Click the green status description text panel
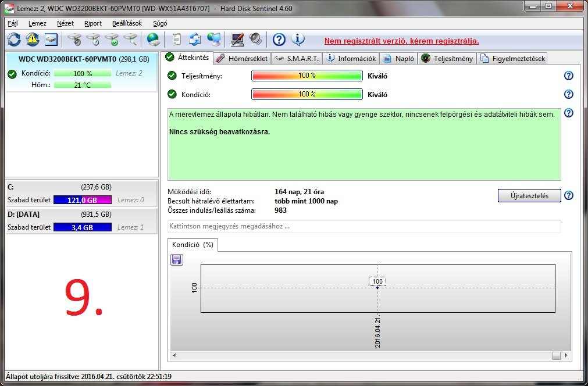588x386 pixels. 364,144
